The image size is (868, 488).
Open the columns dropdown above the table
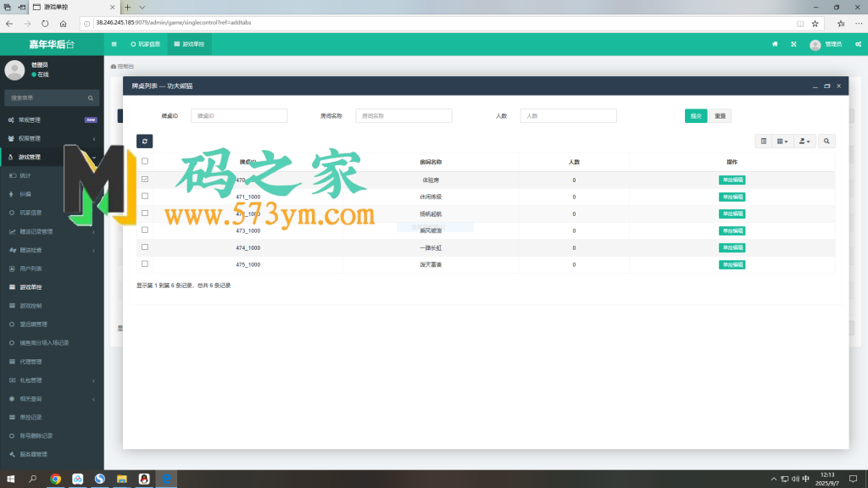pos(782,141)
